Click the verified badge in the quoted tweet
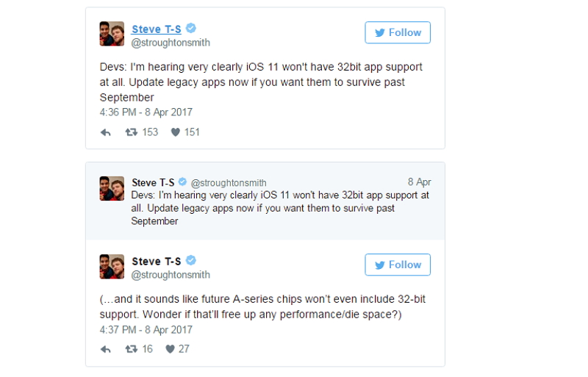Screen dimensions: 588x377 183,182
